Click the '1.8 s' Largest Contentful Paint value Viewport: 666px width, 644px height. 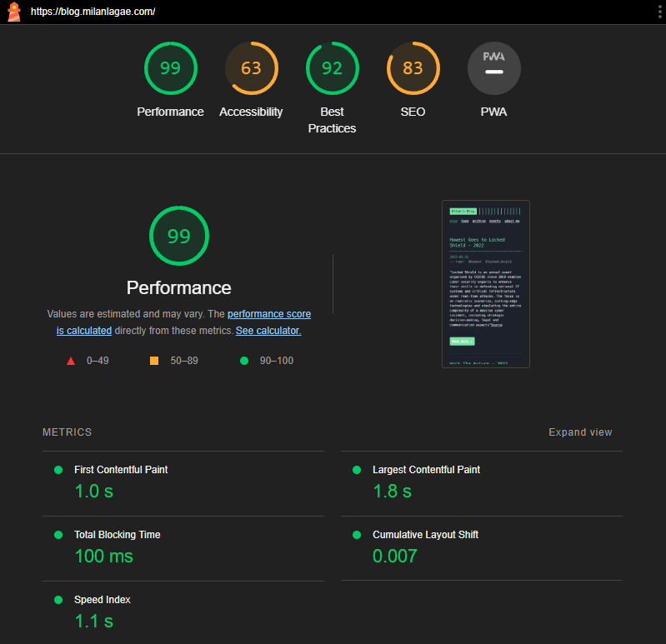[392, 492]
